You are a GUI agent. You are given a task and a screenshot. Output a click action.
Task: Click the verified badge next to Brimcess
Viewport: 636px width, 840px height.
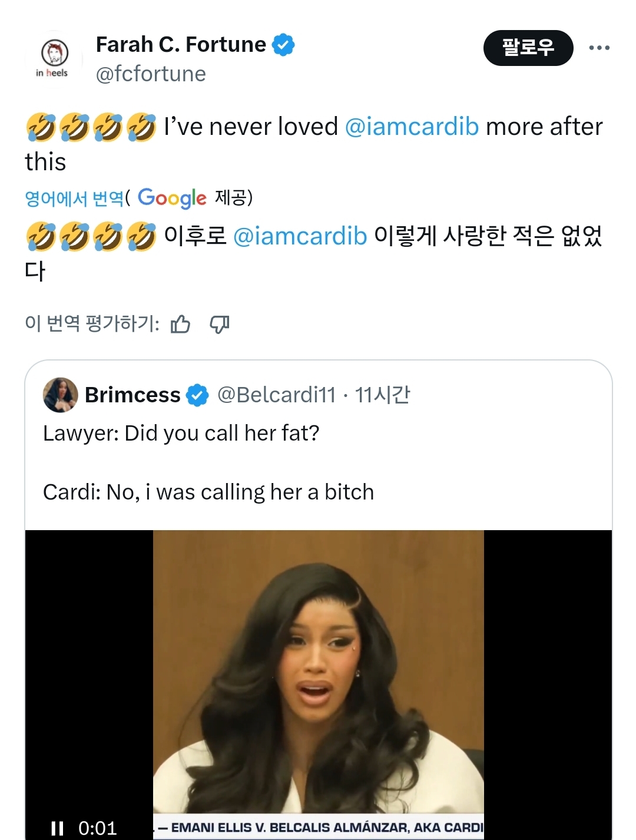197,395
